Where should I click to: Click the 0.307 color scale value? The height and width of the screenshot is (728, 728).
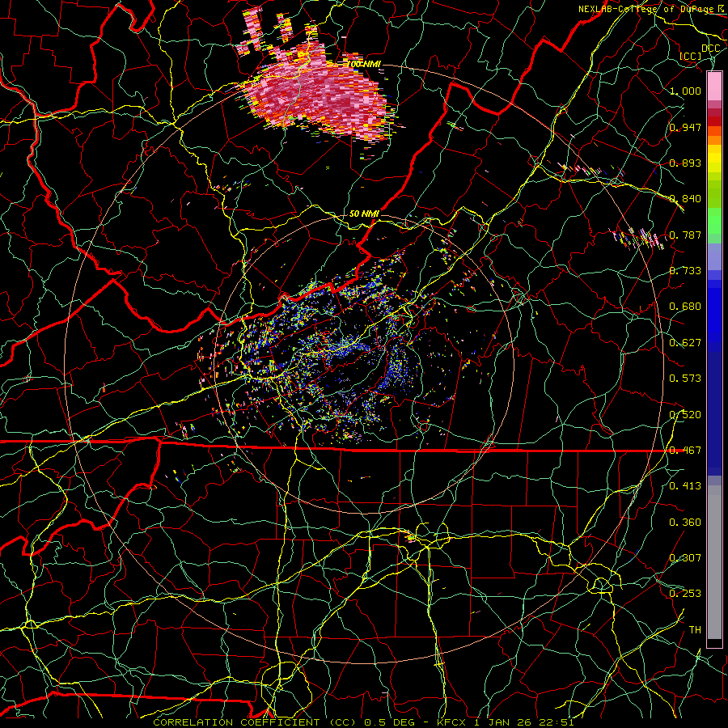pos(685,558)
